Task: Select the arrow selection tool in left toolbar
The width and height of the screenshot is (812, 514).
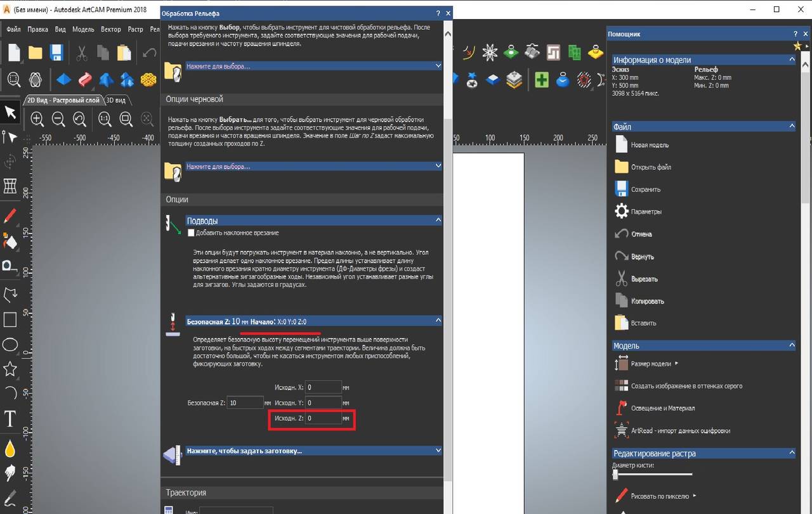Action: click(x=10, y=112)
